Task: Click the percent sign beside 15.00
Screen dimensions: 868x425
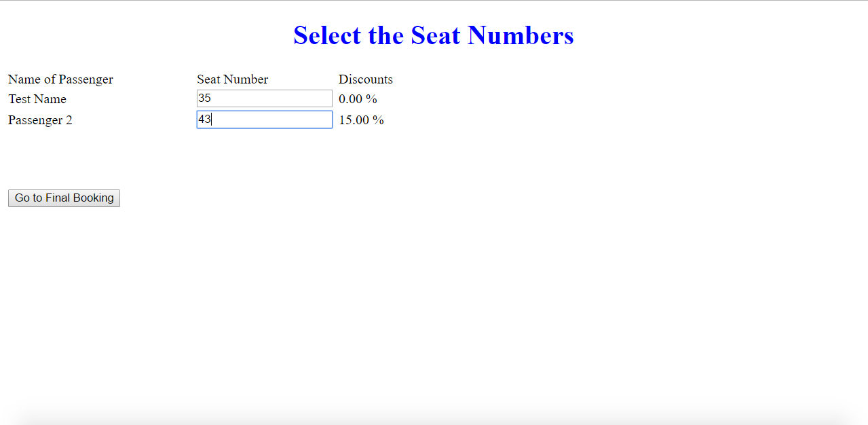Action: pyautogui.click(x=378, y=120)
